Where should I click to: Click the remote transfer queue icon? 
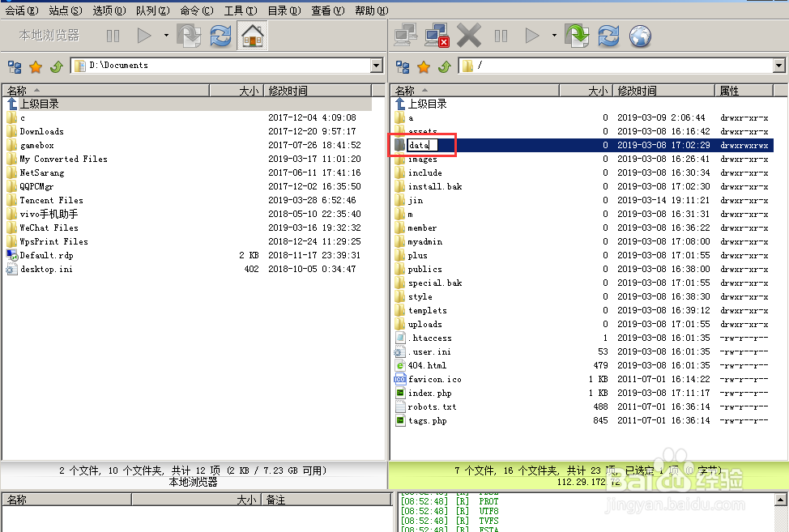pos(578,36)
